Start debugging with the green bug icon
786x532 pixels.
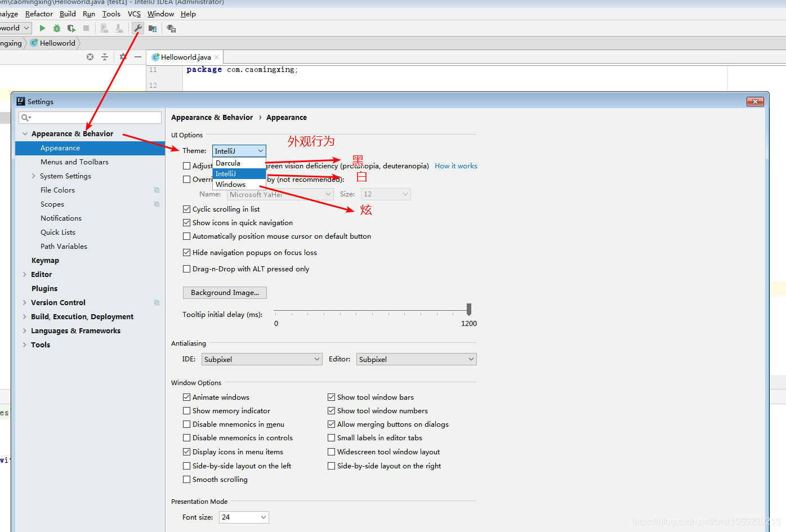click(x=57, y=28)
